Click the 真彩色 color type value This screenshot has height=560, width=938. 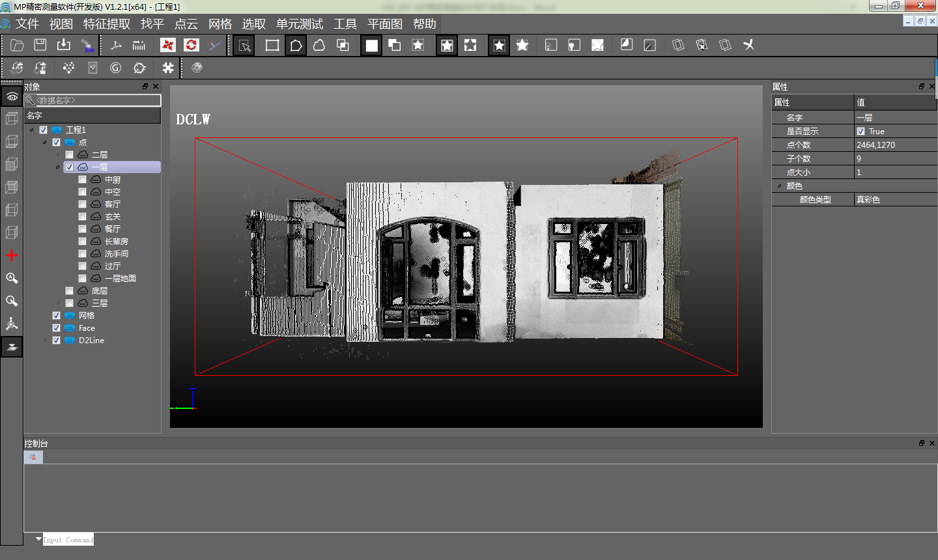[x=868, y=200]
